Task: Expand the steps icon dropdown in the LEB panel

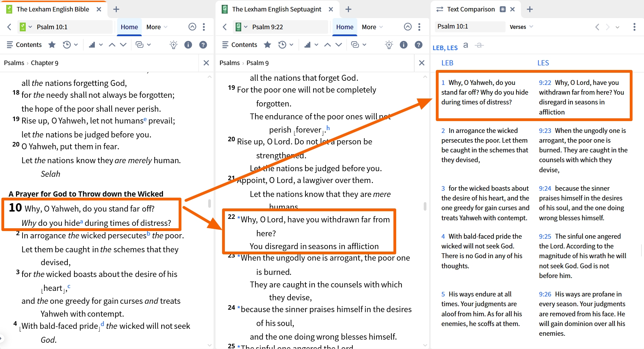Action: click(x=101, y=45)
